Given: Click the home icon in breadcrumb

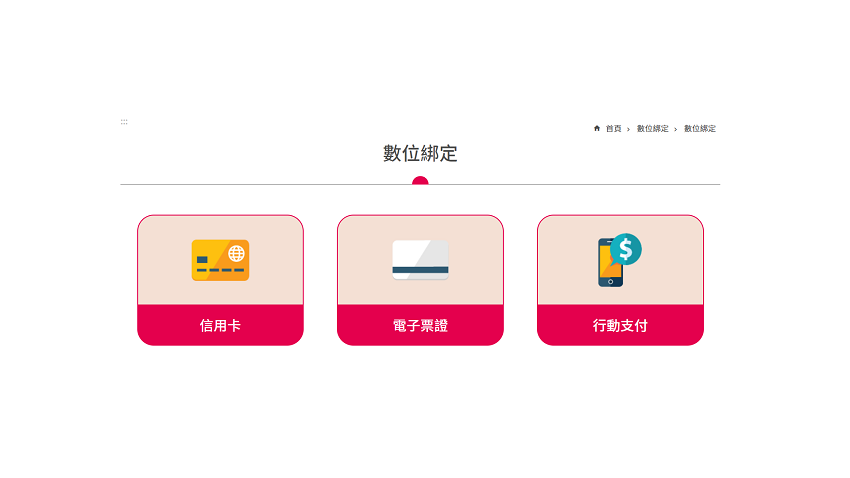Looking at the screenshot, I should tap(597, 128).
